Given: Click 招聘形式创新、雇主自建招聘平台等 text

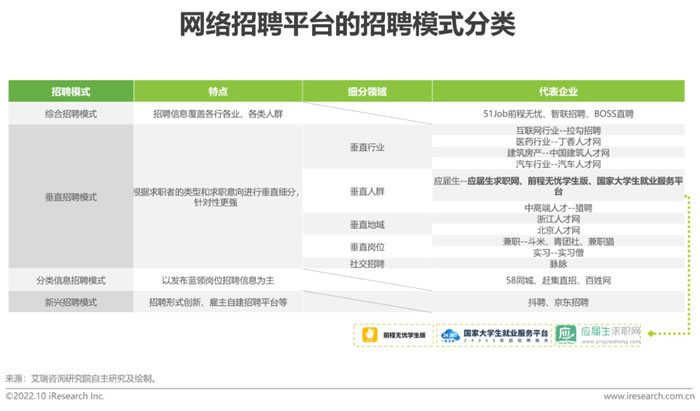Looking at the screenshot, I should (218, 302).
